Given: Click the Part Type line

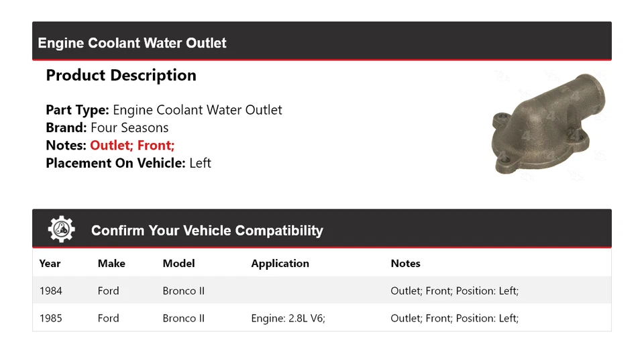Looking at the screenshot, I should [164, 110].
